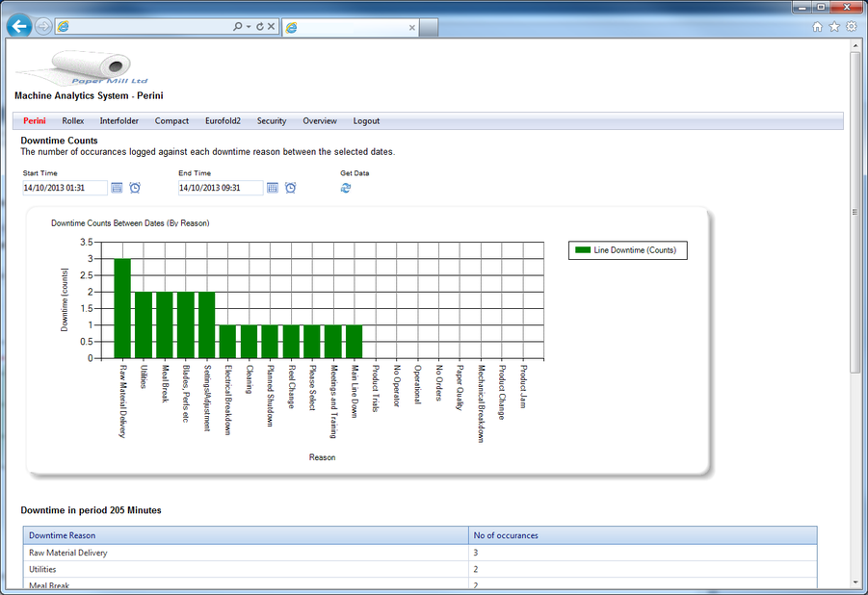Image resolution: width=868 pixels, height=595 pixels.
Task: Click the Get Data refresh icon
Action: pos(346,188)
